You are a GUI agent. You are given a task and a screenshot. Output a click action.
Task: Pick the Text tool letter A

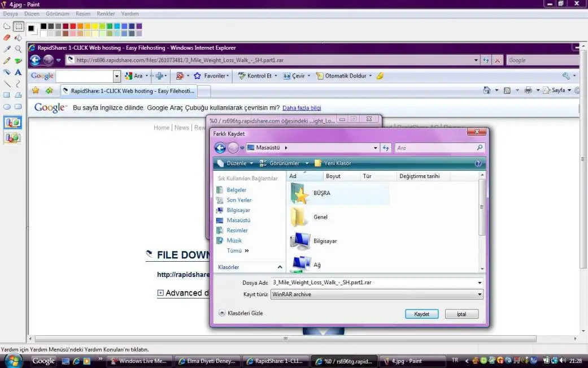(18, 72)
